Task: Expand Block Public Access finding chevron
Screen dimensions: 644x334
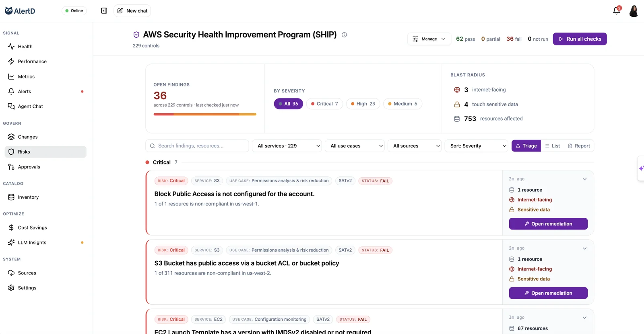Action: [585, 179]
